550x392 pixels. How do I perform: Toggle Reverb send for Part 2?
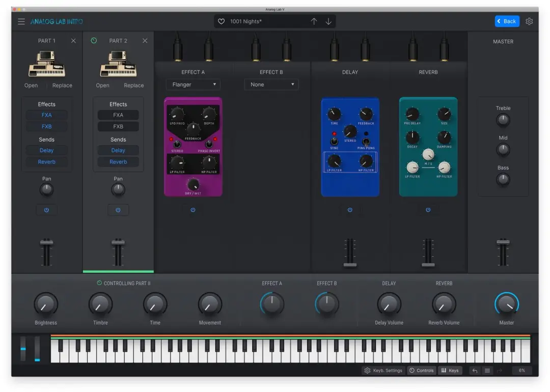pos(118,162)
